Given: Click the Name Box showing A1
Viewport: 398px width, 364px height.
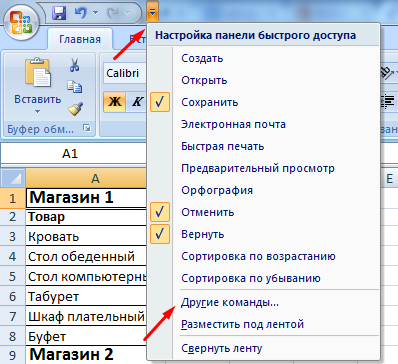Looking at the screenshot, I should [74, 154].
